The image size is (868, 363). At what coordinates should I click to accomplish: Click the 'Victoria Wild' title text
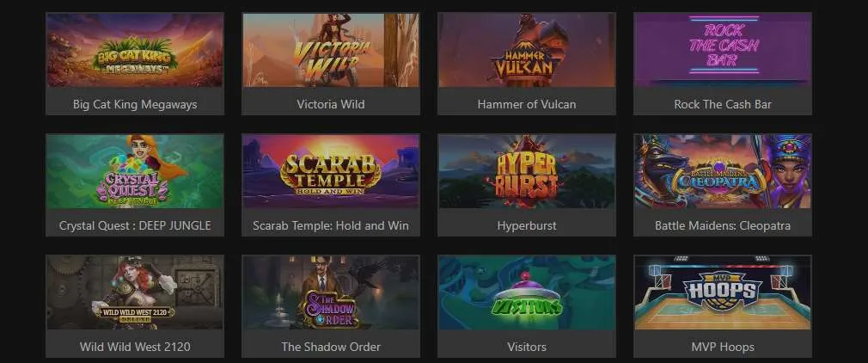331,104
